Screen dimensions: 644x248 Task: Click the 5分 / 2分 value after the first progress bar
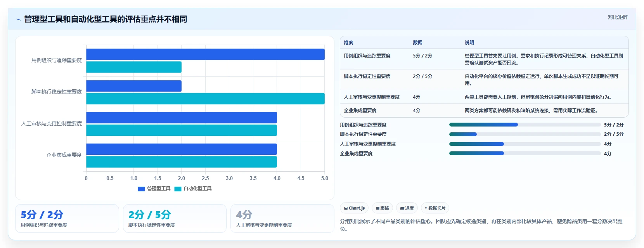click(x=614, y=125)
